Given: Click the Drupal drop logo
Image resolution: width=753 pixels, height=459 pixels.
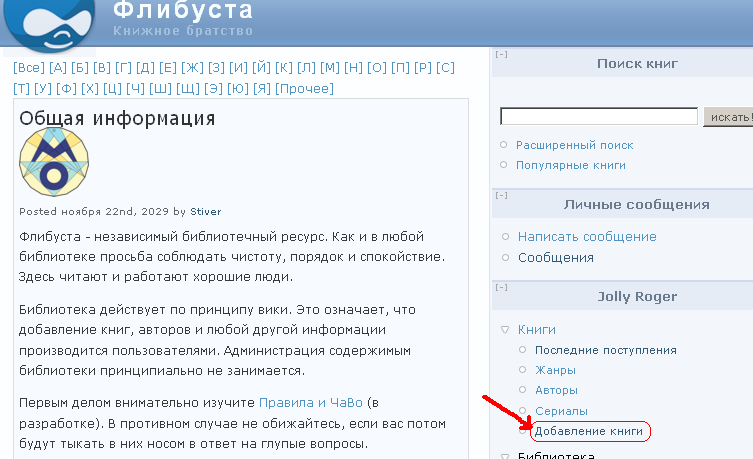Looking at the screenshot, I should tap(50, 22).
